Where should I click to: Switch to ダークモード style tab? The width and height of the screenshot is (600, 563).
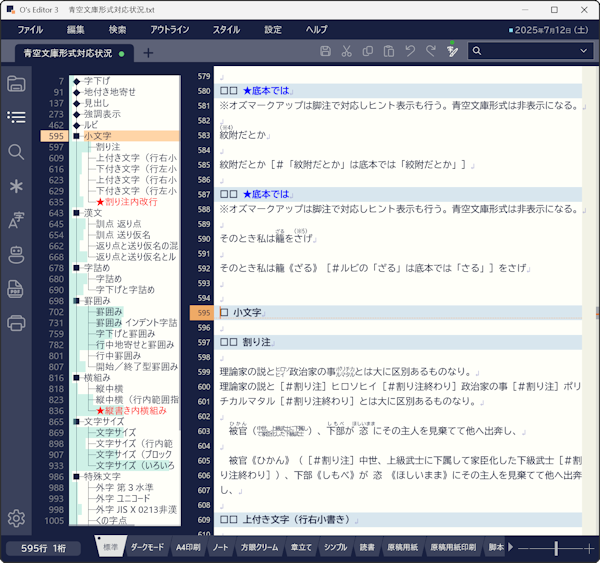pos(147,547)
